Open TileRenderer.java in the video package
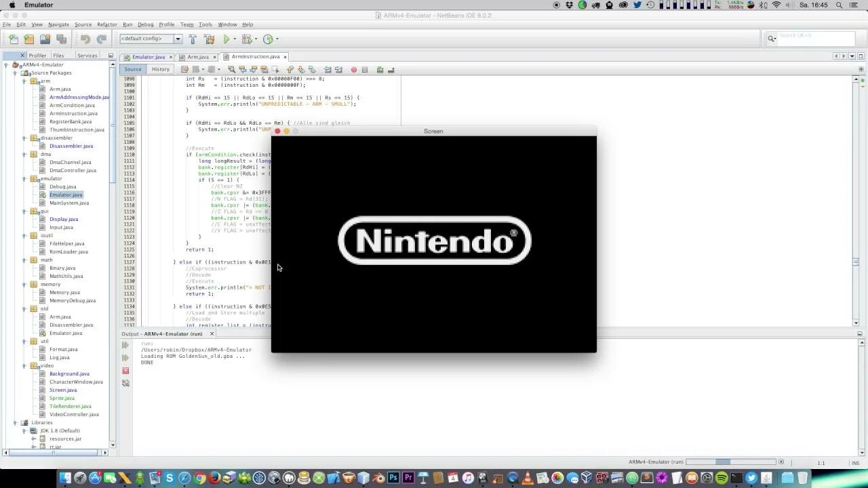This screenshot has width=868, height=488. pos(70,406)
